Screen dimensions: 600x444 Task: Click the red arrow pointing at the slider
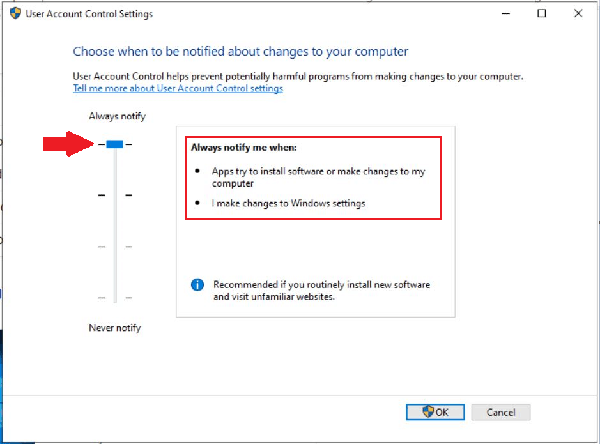pos(68,145)
